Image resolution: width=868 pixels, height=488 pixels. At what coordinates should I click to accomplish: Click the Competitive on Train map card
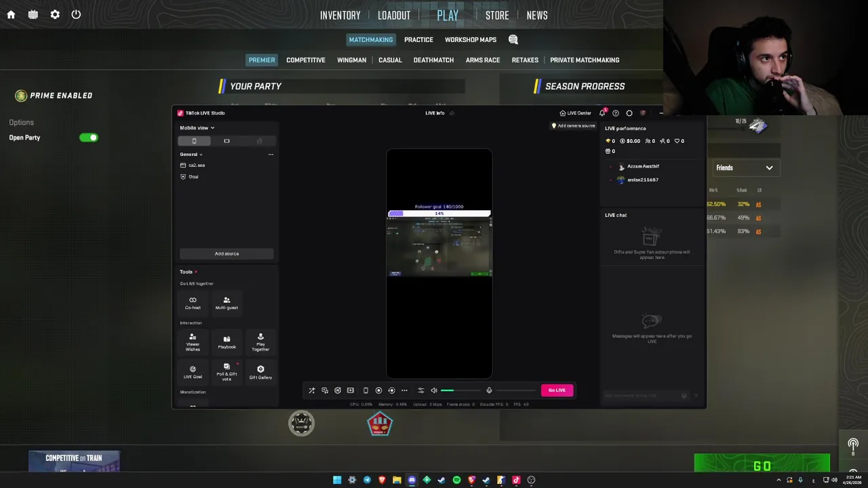click(x=74, y=461)
